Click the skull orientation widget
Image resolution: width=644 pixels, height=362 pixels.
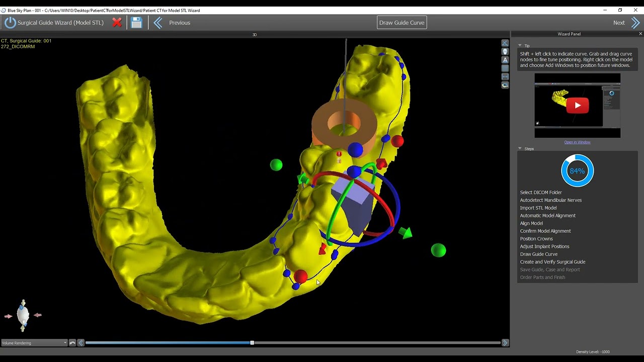[x=23, y=315]
